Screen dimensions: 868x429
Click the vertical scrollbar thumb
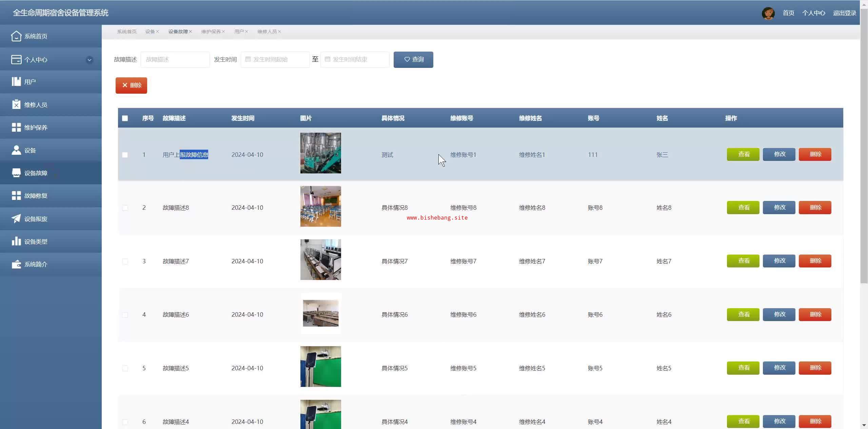(x=864, y=146)
